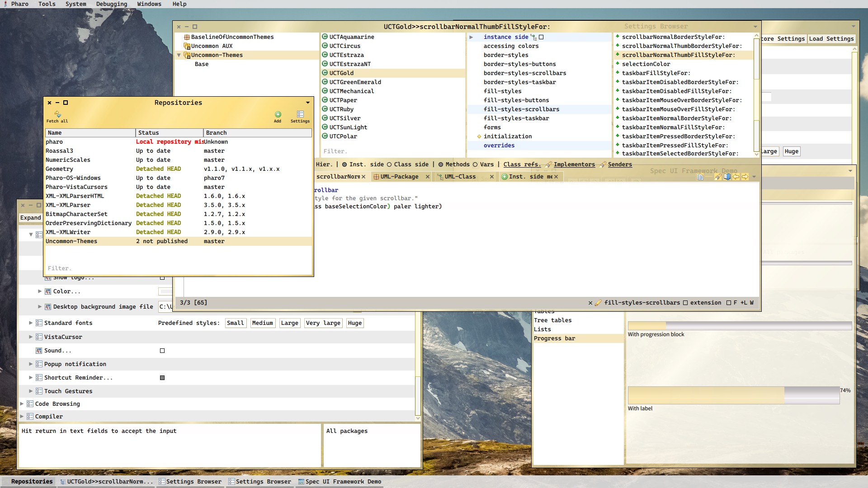Click the progress bar with label

(733, 395)
